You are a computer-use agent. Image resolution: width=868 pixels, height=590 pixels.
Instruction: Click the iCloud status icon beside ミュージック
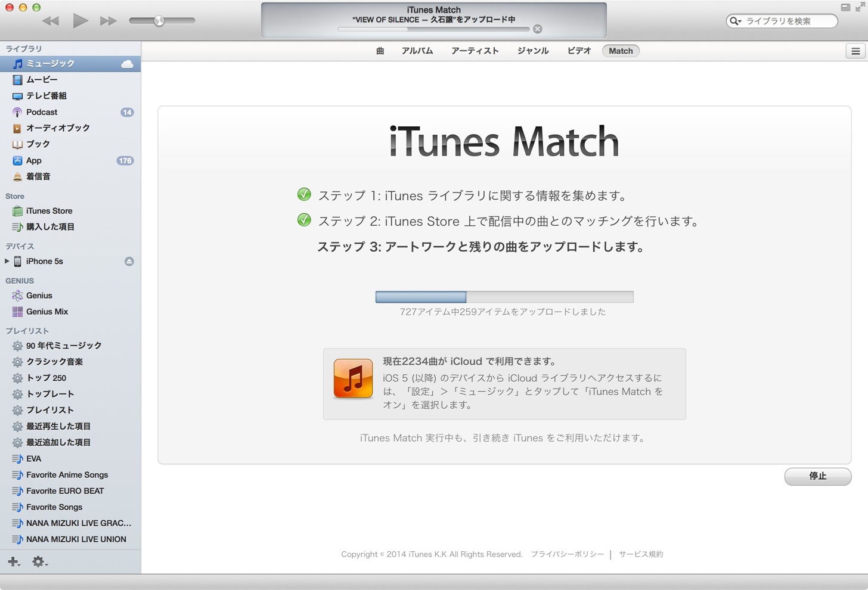click(x=127, y=64)
